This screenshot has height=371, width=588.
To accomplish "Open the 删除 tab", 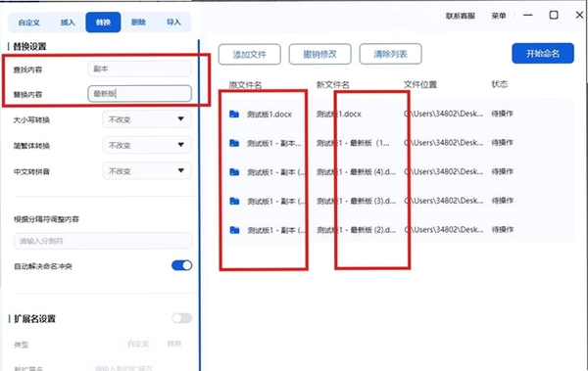I will (138, 23).
